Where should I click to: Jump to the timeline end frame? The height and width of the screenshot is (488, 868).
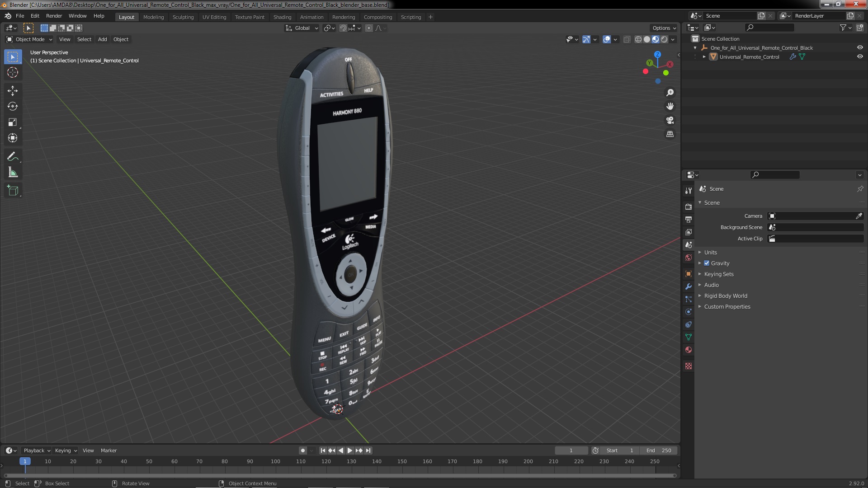(368, 450)
